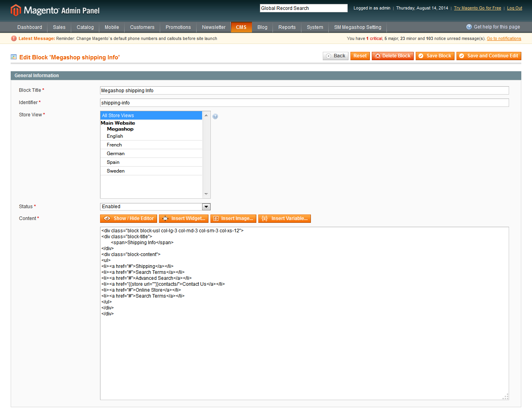Screen dimensions: 532x410
Task: Open the Status dropdown
Action: (x=155, y=207)
